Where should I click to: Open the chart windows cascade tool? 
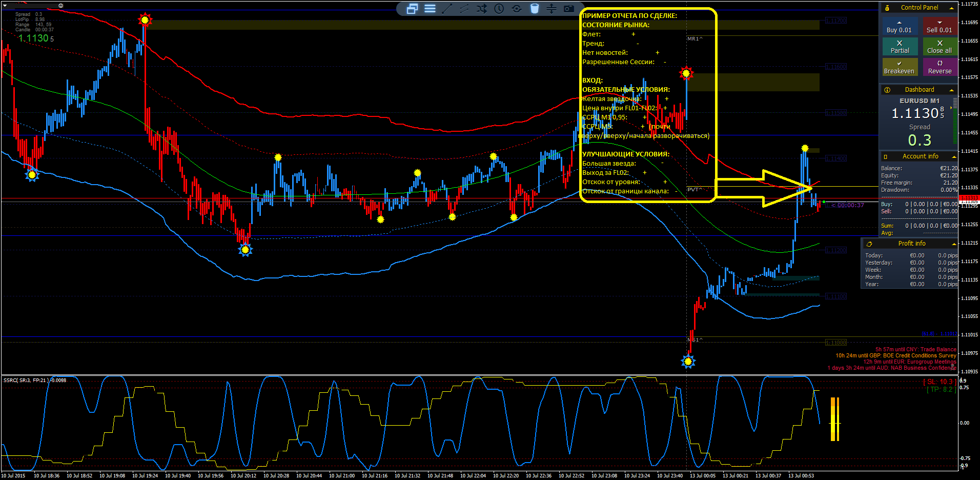pos(413,9)
